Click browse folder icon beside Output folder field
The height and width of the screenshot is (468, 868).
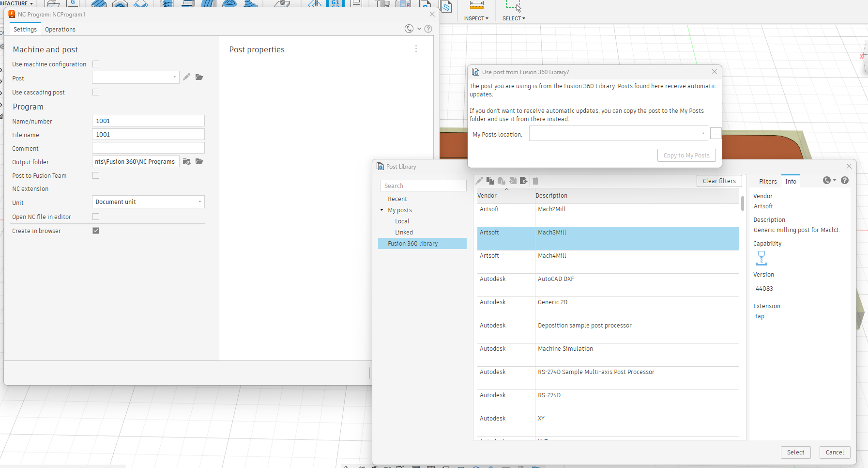click(199, 161)
